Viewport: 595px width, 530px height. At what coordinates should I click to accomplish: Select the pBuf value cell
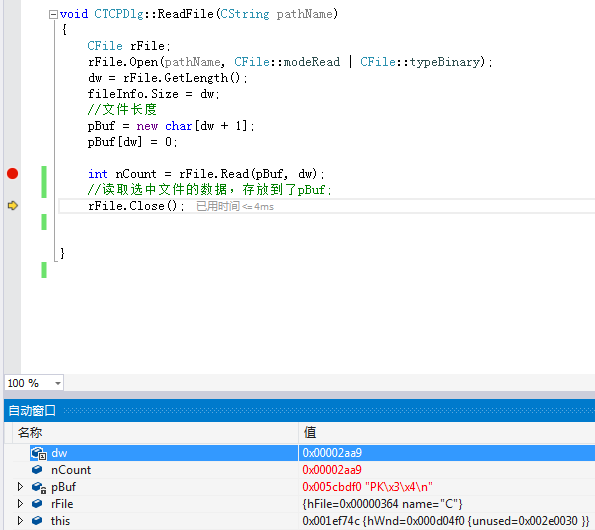(447, 487)
